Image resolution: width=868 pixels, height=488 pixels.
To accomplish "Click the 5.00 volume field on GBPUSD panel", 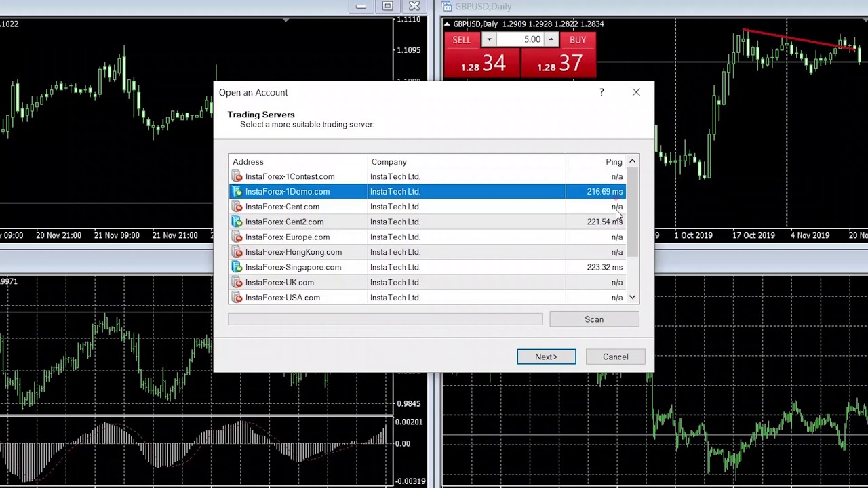I will tap(520, 40).
